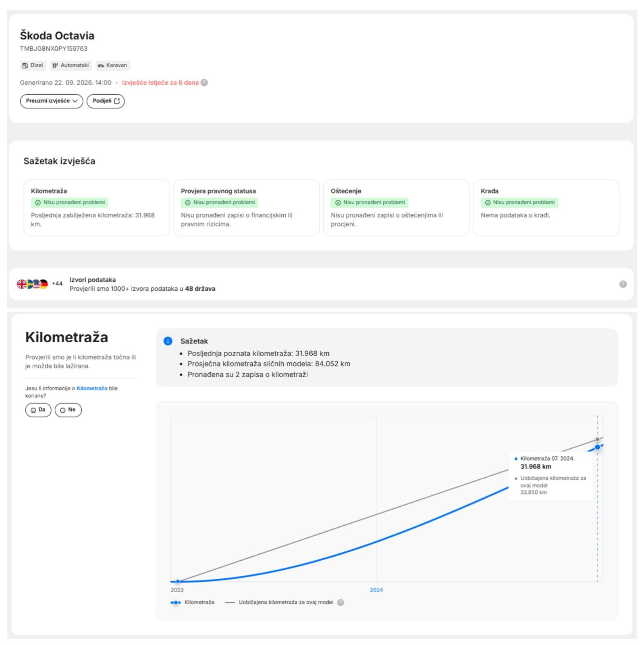This screenshot has width=644, height=645.
Task: Click the Karavan body type tag
Action: pyautogui.click(x=113, y=65)
